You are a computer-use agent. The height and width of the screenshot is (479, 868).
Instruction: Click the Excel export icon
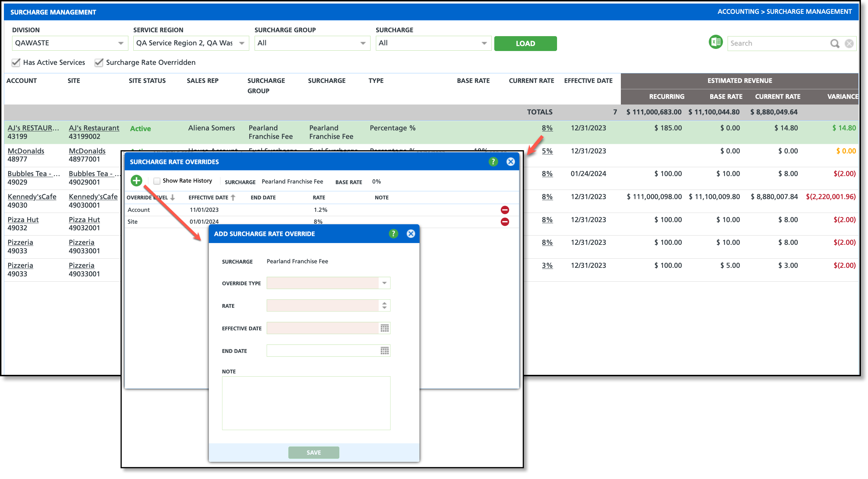click(x=716, y=42)
